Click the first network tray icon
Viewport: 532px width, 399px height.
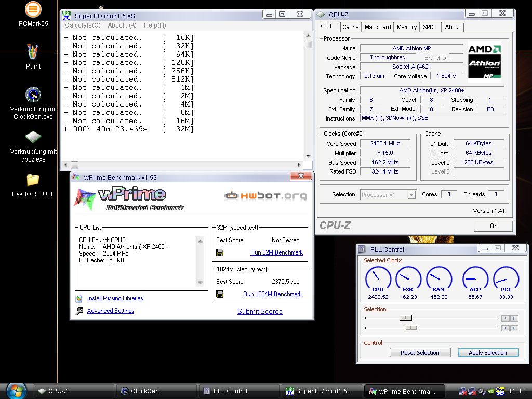click(x=462, y=391)
